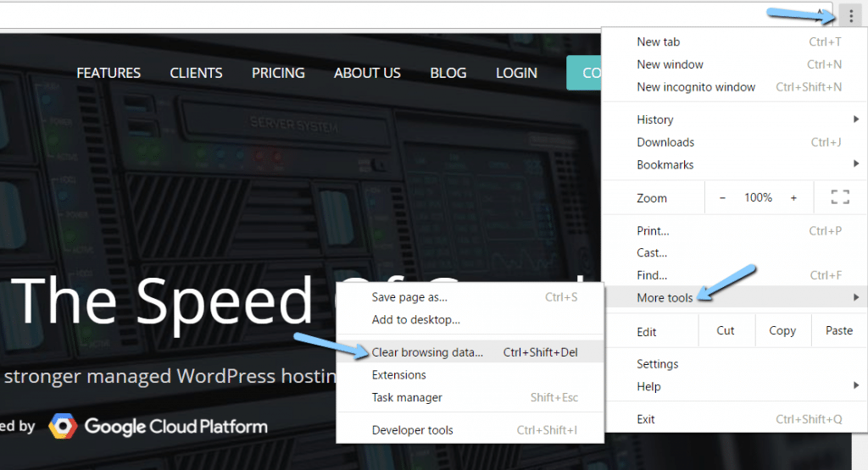Open the History menu entry

735,119
